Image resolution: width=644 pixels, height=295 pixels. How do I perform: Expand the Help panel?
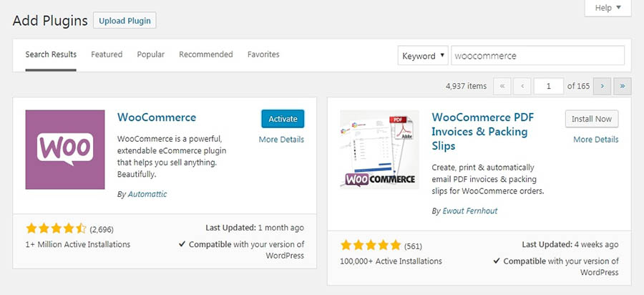click(x=608, y=8)
